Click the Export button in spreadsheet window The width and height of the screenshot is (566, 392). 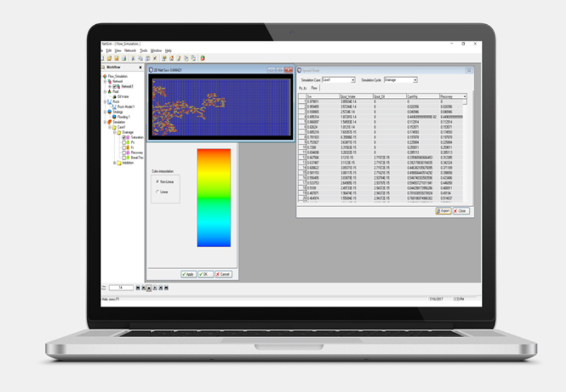click(x=443, y=211)
